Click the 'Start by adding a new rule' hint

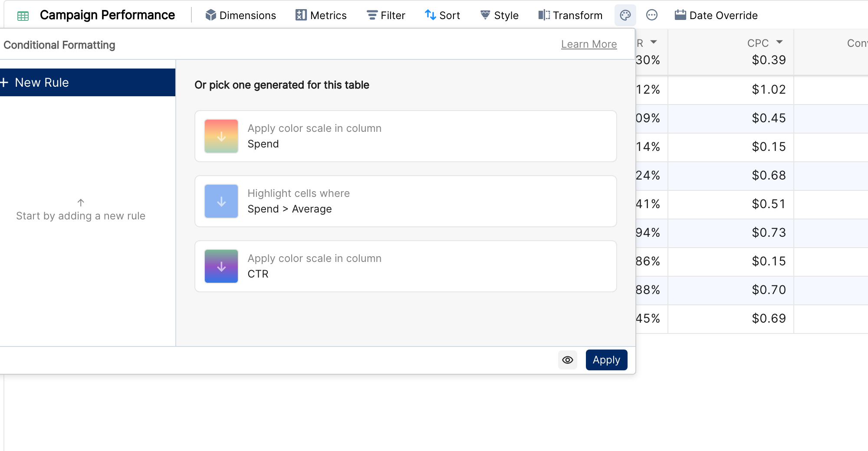(81, 216)
